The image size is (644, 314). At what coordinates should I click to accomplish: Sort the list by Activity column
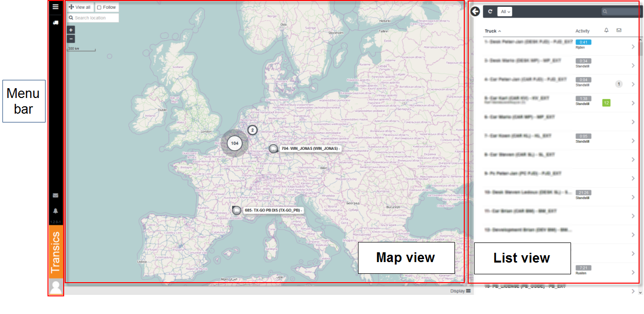(x=582, y=31)
